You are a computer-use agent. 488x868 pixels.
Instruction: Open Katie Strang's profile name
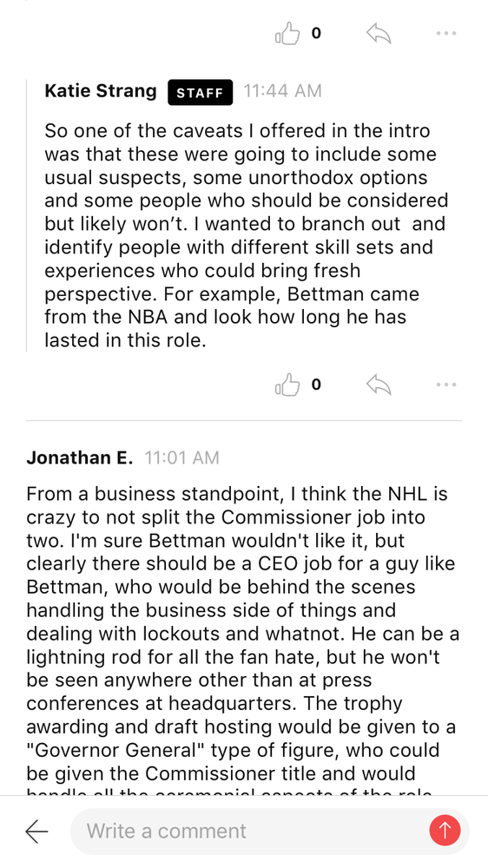coord(101,91)
